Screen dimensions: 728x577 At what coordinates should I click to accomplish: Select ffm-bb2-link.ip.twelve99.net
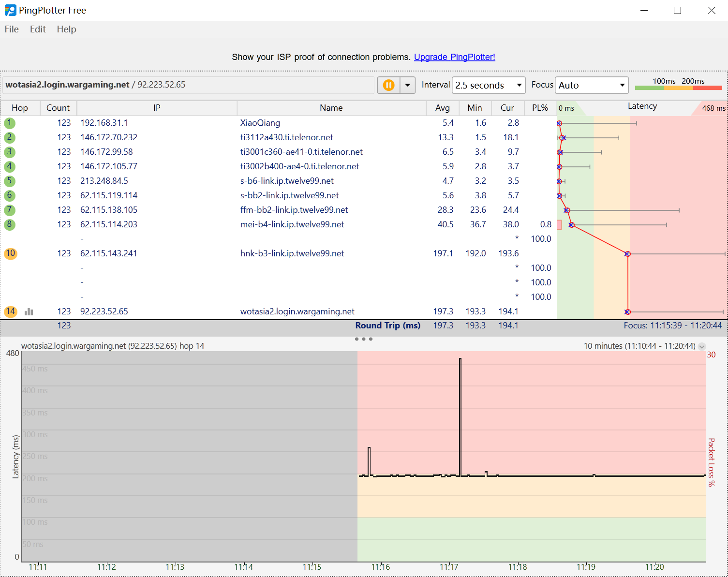(294, 210)
